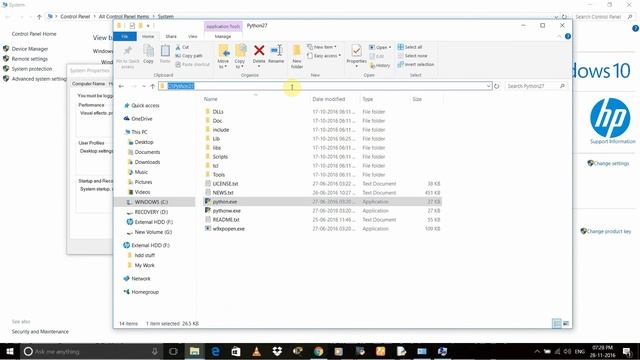Select Cut in the Clipboard group
The width and height of the screenshot is (640, 360).
coord(182,47)
